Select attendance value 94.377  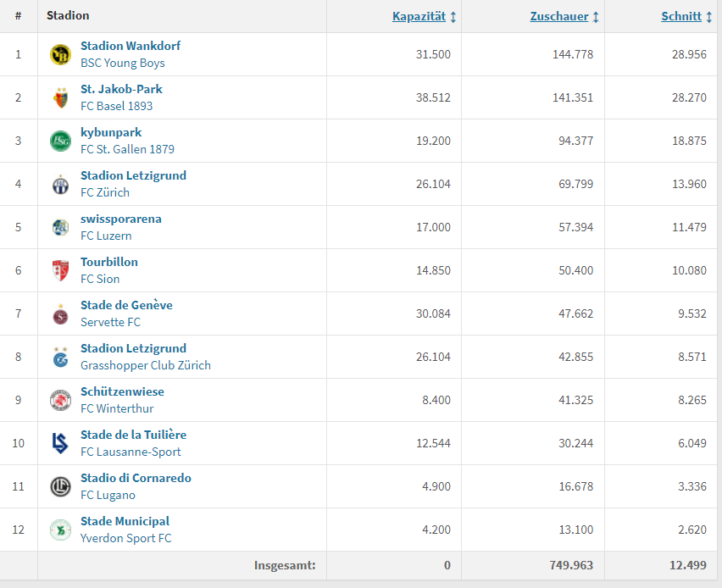point(576,141)
